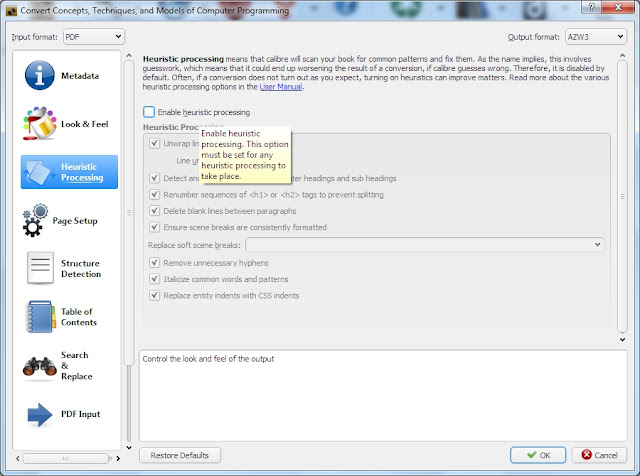Image resolution: width=640 pixels, height=476 pixels.
Task: Select Table of Contents section
Action: click(x=69, y=317)
